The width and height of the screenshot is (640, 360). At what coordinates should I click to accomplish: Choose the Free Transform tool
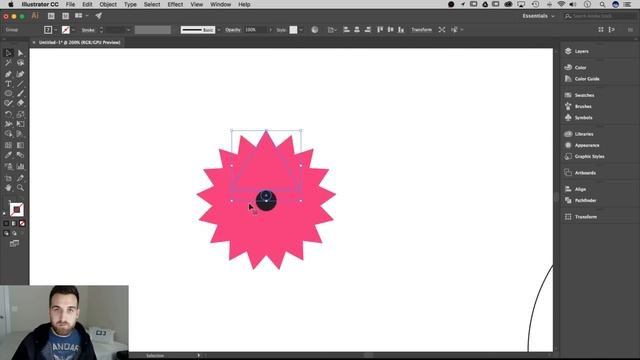click(x=20, y=124)
